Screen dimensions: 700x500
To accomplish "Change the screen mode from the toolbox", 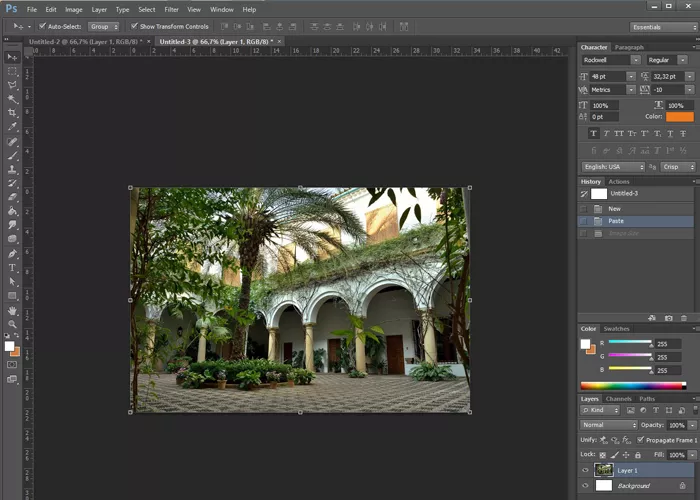I will [x=12, y=379].
